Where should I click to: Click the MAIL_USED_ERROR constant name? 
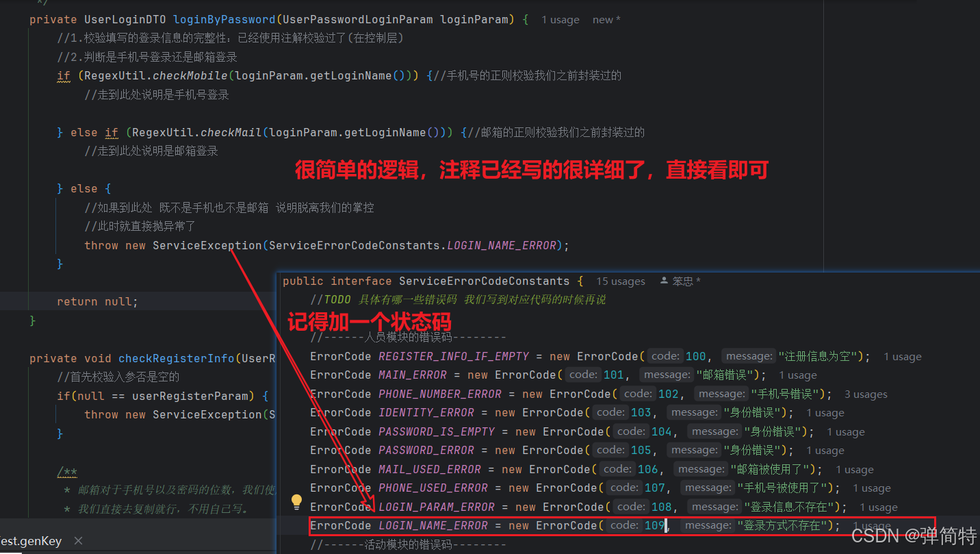tap(430, 469)
